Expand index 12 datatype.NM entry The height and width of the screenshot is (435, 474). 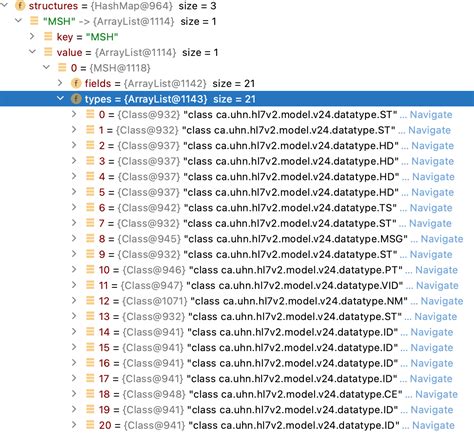pyautogui.click(x=74, y=301)
